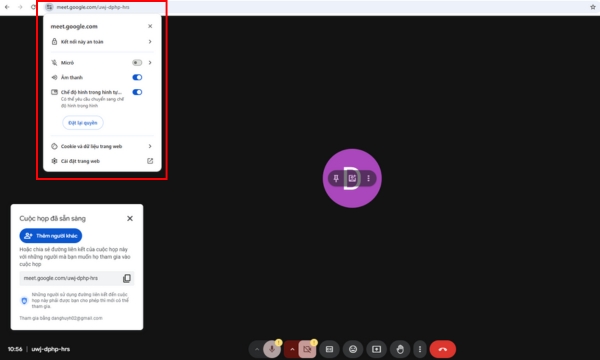Bookmark this page with the star icon

pos(593,7)
